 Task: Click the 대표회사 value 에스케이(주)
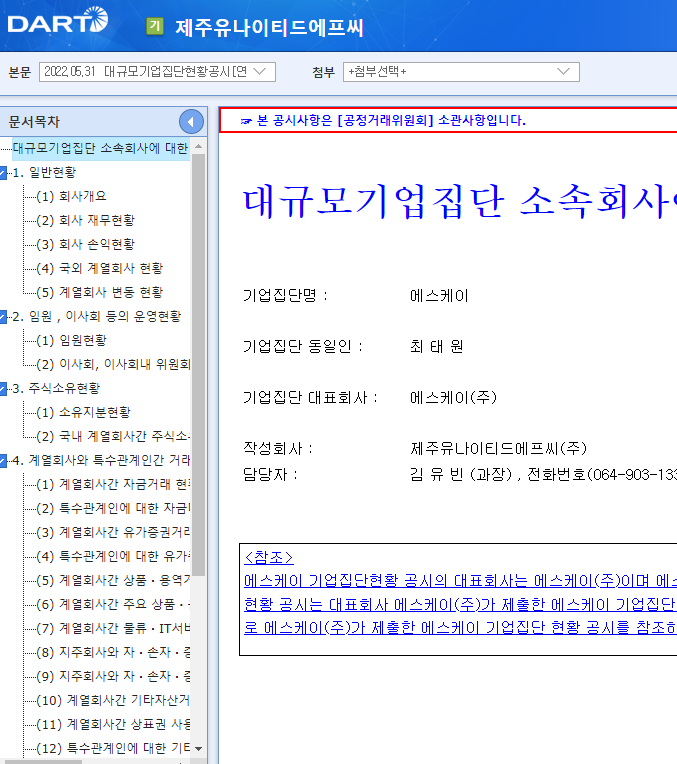[453, 398]
